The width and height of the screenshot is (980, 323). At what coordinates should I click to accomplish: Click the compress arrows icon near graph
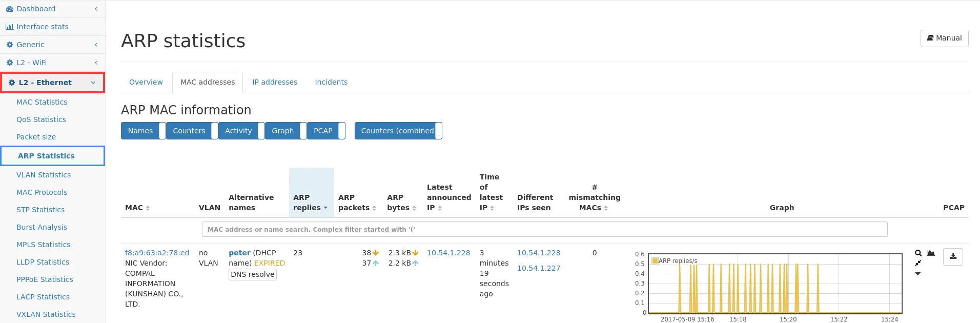[918, 263]
